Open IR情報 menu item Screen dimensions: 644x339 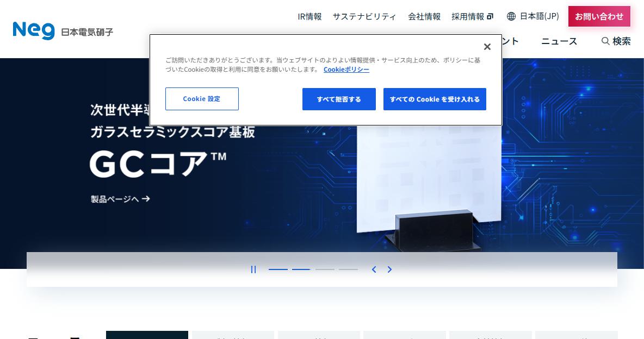[309, 16]
